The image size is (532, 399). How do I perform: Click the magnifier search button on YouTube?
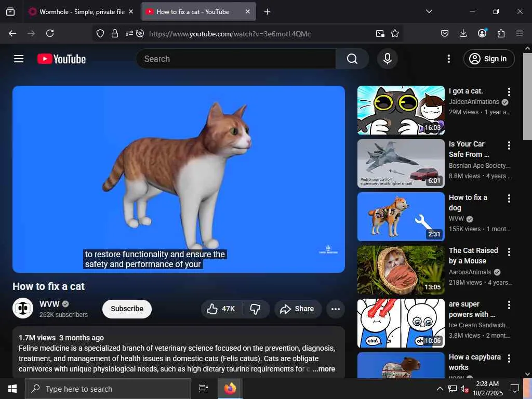352,59
